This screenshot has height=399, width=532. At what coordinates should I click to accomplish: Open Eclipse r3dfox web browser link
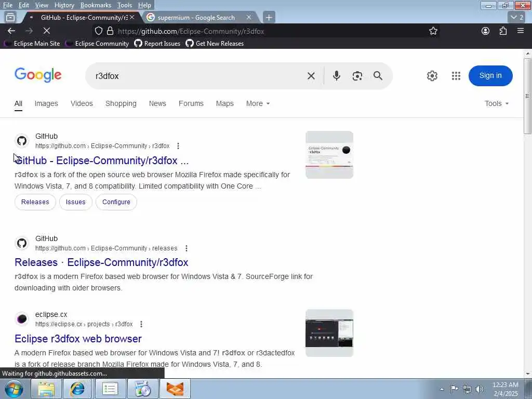coord(78,339)
